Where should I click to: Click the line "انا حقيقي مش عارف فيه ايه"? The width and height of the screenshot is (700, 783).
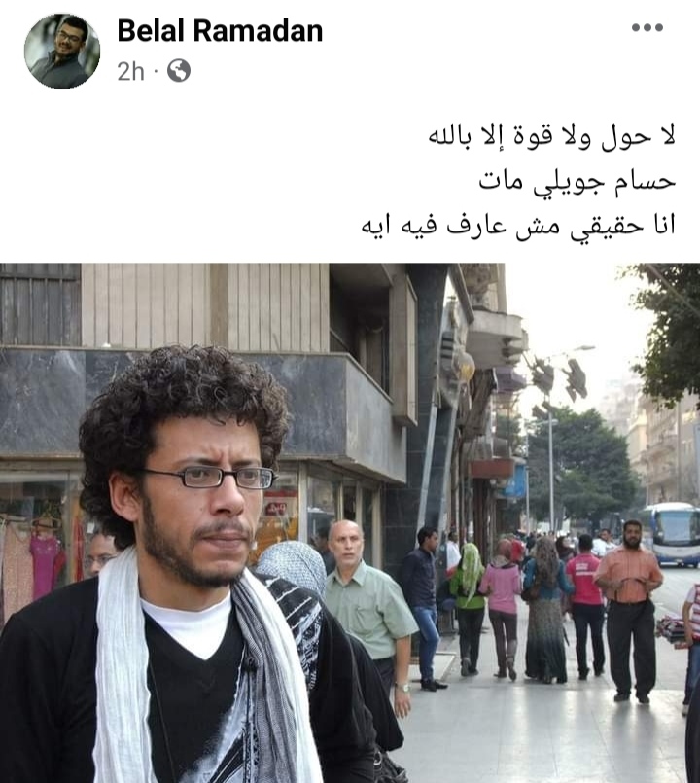(x=518, y=226)
